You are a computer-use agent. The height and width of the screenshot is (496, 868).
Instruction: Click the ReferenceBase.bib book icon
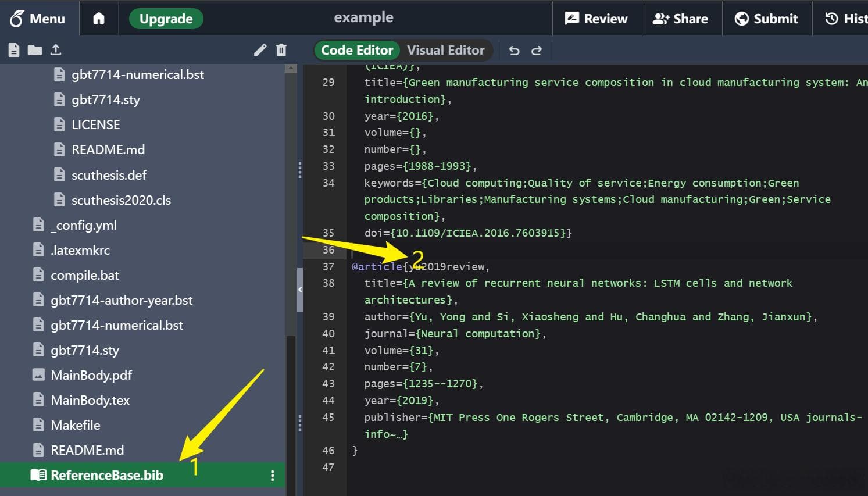coord(38,475)
